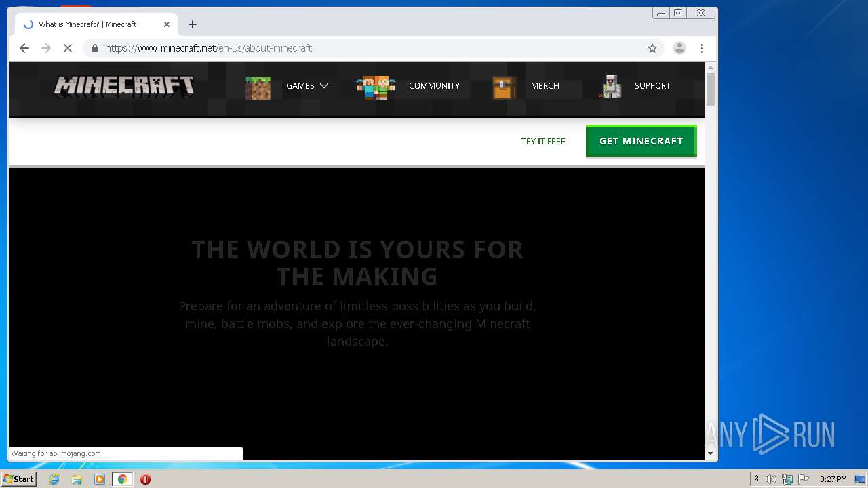
Task: Click the 8:27 PM clock
Action: point(833,479)
